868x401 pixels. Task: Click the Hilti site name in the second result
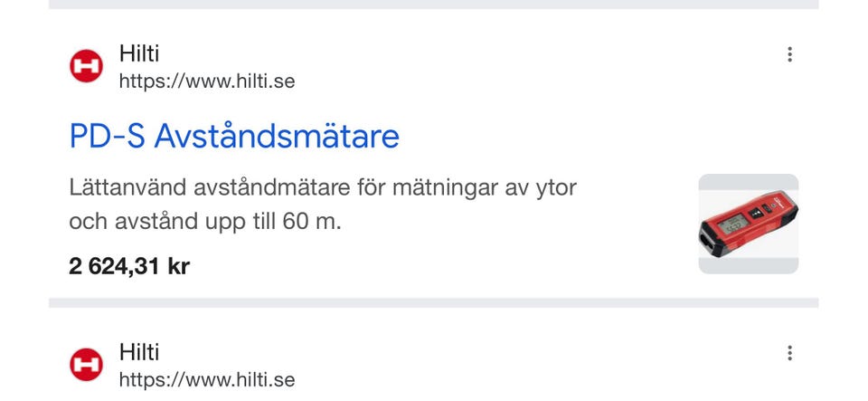click(139, 351)
